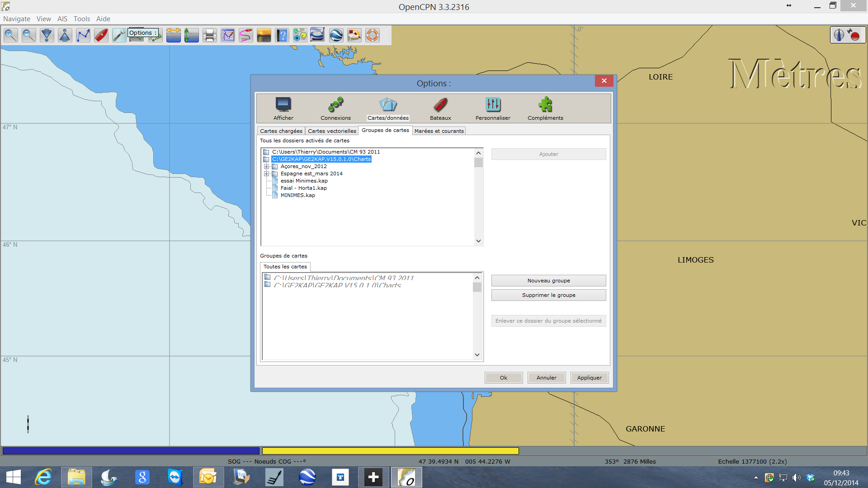868x488 pixels.
Task: Select the CM 93 2011 folder row
Action: pos(326,152)
